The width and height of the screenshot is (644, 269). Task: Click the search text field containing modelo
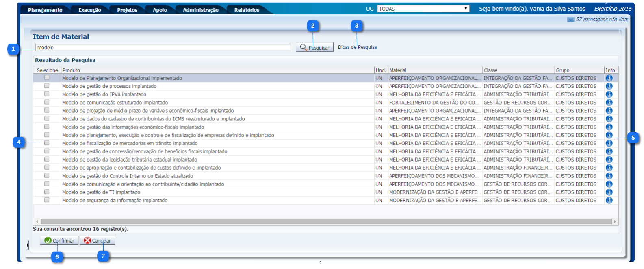163,48
